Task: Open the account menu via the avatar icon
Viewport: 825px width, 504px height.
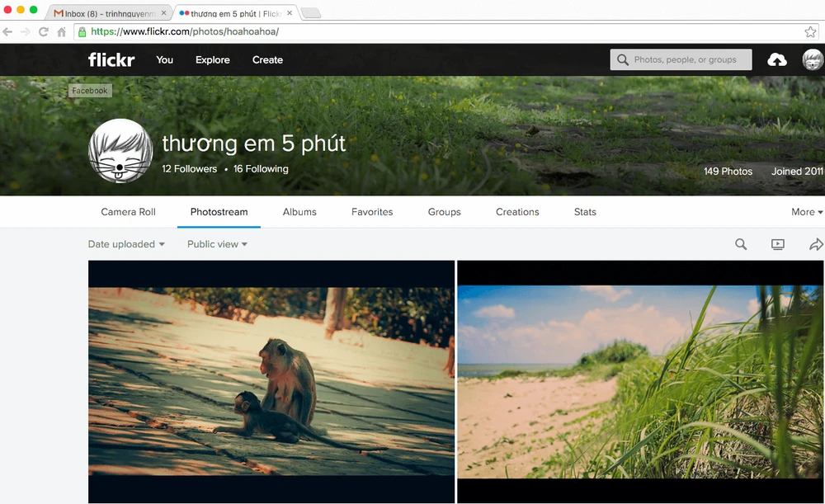Action: pos(812,59)
